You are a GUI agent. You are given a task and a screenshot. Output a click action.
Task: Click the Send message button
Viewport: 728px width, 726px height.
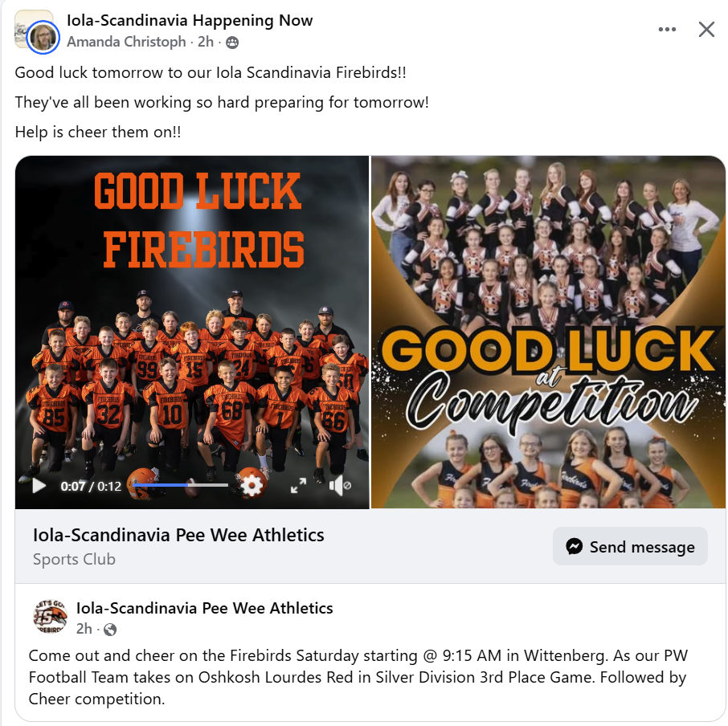(x=630, y=546)
